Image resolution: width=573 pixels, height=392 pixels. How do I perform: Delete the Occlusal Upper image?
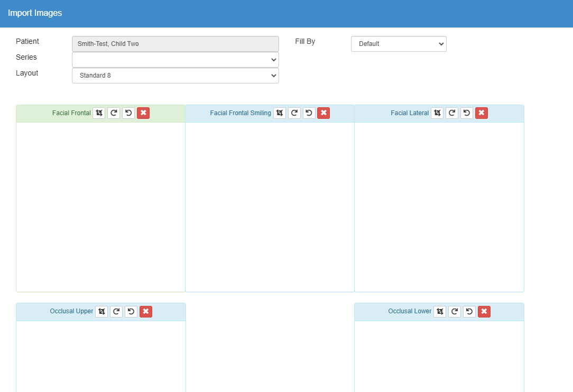click(146, 312)
